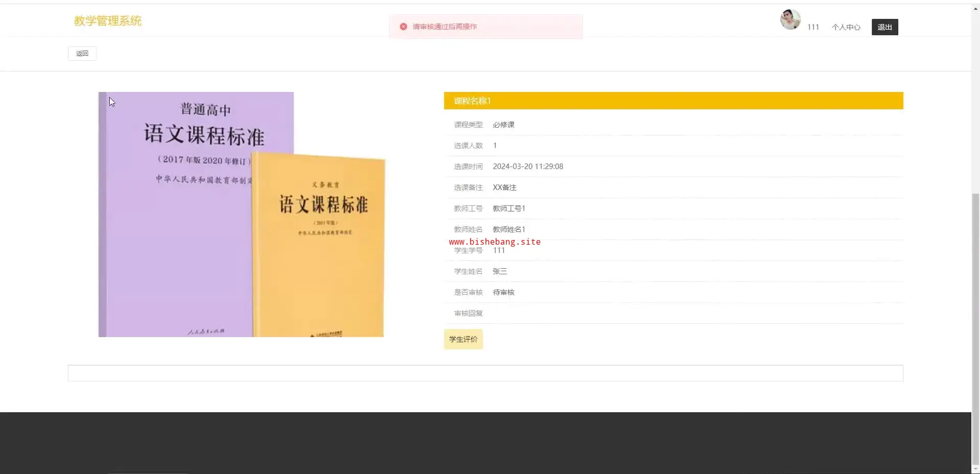Select the 必修课 course type value
The height and width of the screenshot is (474, 980).
coord(503,125)
